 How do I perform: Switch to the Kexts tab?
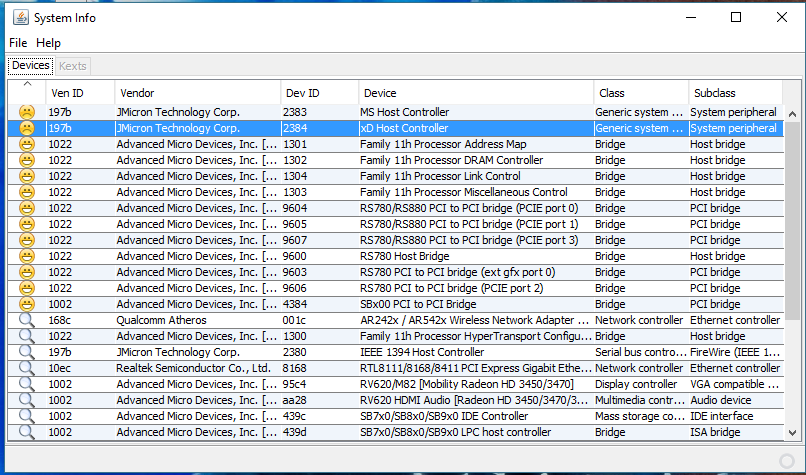[72, 66]
